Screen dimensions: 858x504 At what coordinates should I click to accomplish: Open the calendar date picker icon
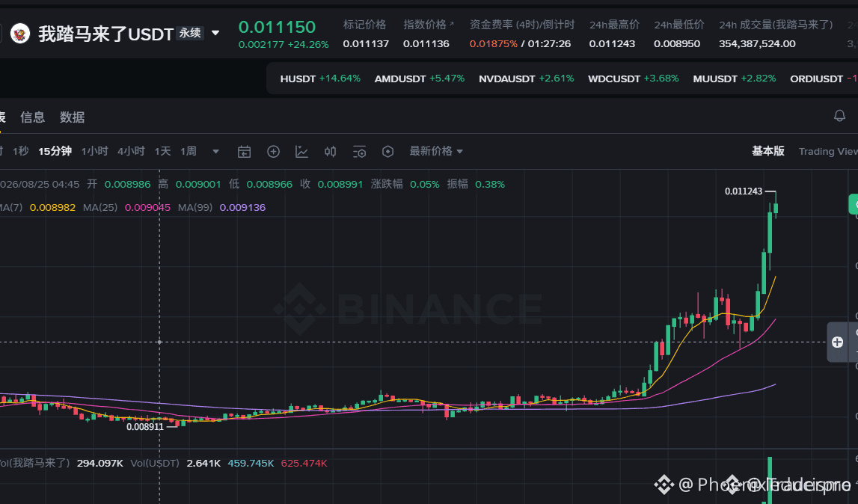[244, 152]
